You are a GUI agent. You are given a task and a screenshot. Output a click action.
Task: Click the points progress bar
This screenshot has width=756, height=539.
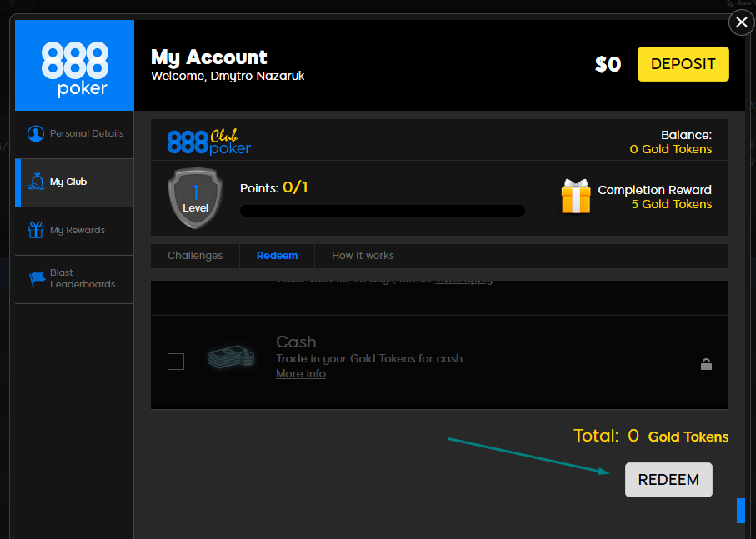[x=383, y=211]
